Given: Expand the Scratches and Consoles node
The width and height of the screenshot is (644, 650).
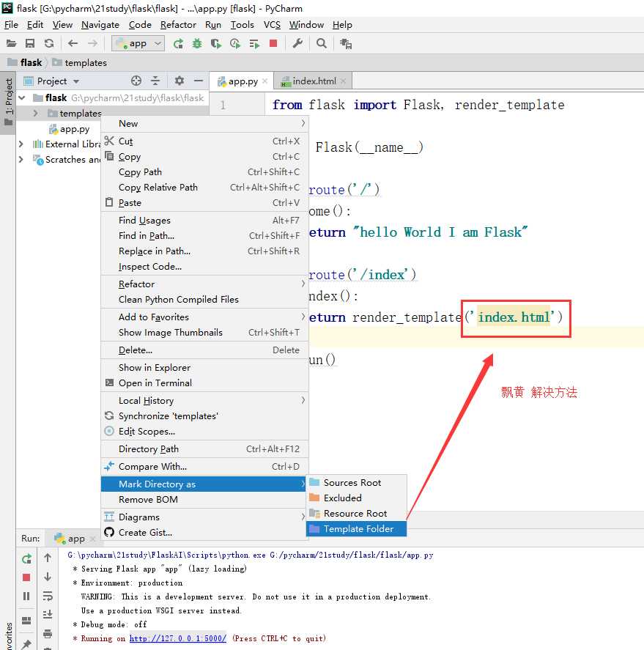Looking at the screenshot, I should [x=21, y=160].
